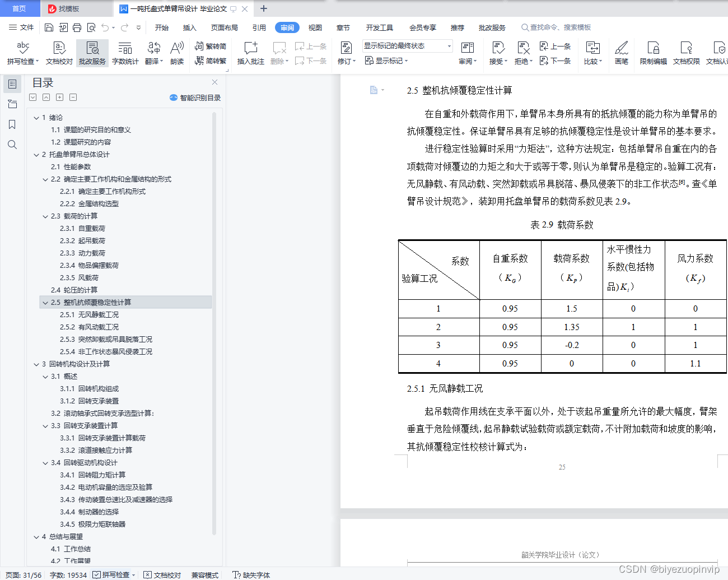The height and width of the screenshot is (580, 728).
Task: Collapse the 2.3 载荷的计算 node
Action: click(x=45, y=216)
